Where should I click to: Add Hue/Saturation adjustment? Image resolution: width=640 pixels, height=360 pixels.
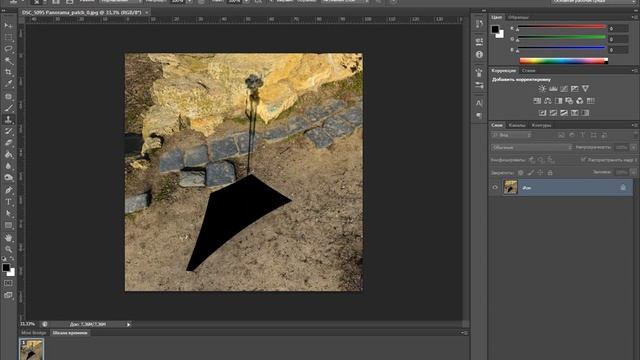(537, 101)
